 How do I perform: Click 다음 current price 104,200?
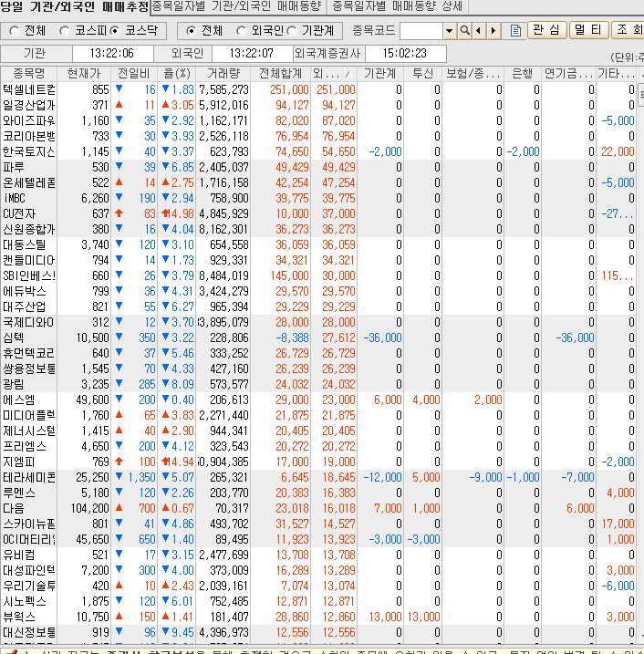[x=89, y=508]
